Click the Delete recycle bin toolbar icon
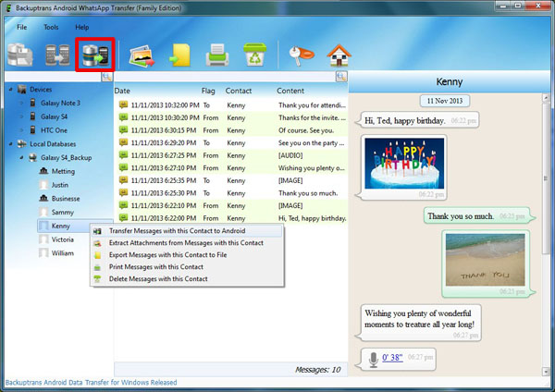The width and height of the screenshot is (555, 392). (255, 55)
